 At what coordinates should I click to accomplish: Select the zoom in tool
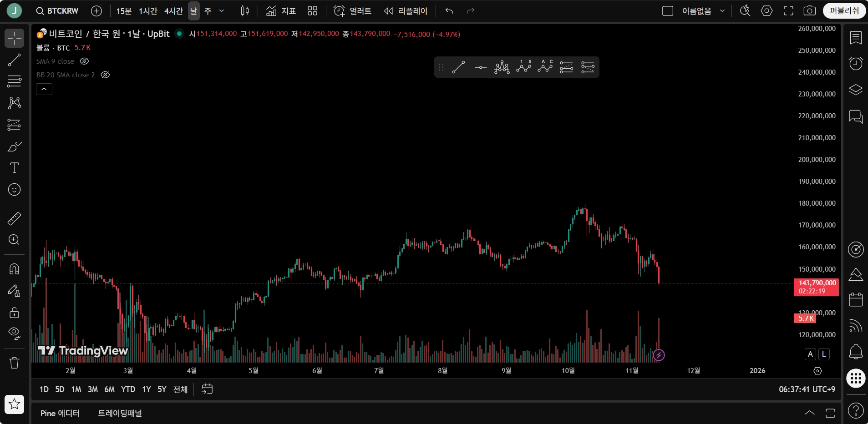coord(15,240)
